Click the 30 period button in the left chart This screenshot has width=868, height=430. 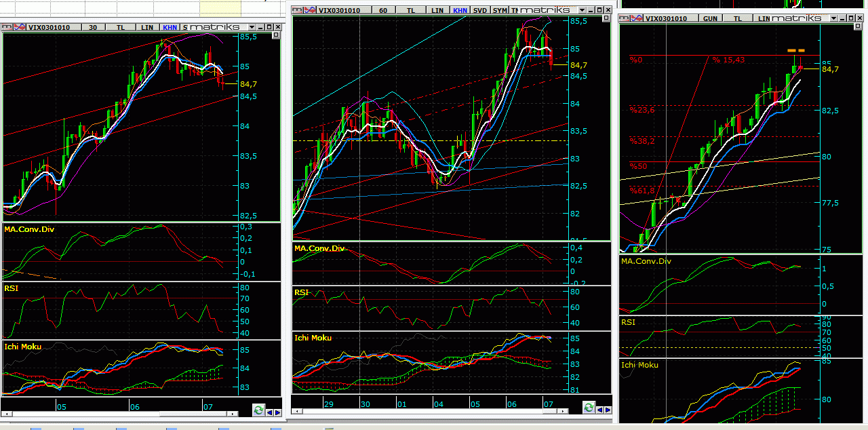click(93, 27)
